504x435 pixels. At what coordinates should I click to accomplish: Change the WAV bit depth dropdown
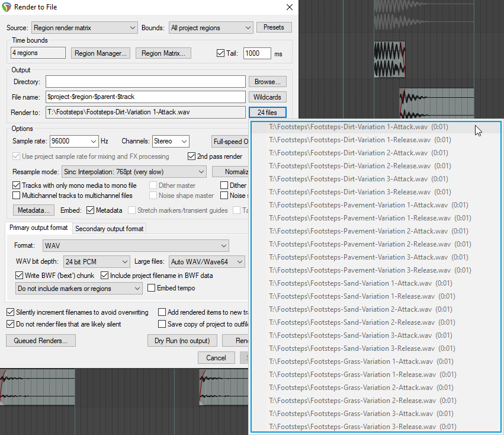97,261
